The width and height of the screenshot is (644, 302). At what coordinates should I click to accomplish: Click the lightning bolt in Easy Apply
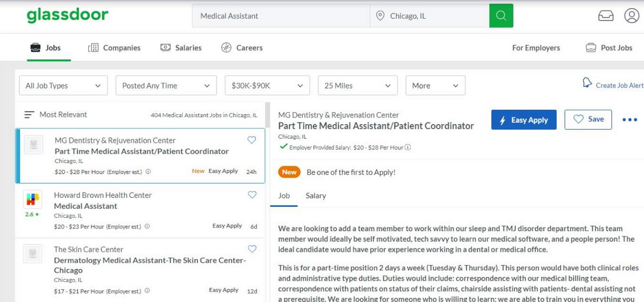504,120
